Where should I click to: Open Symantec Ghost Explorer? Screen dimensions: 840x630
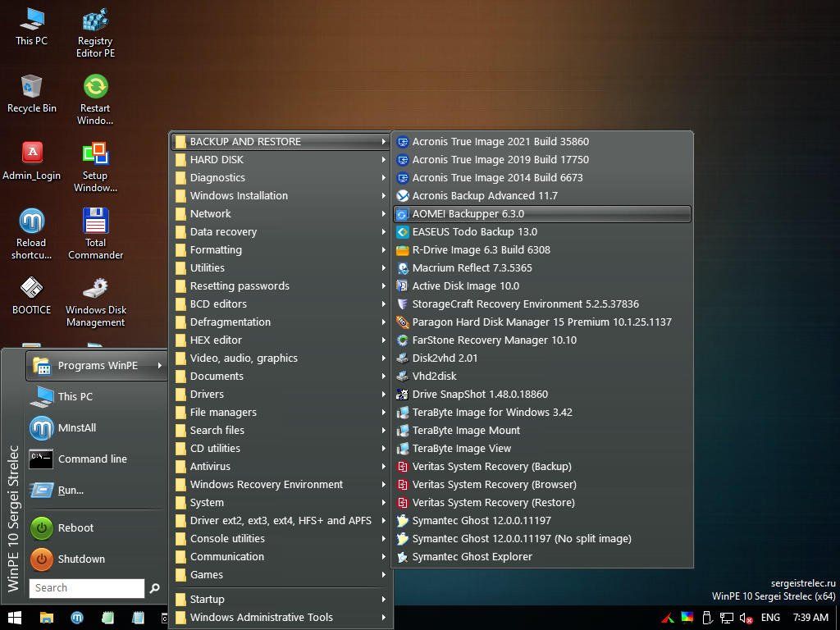pos(542,557)
